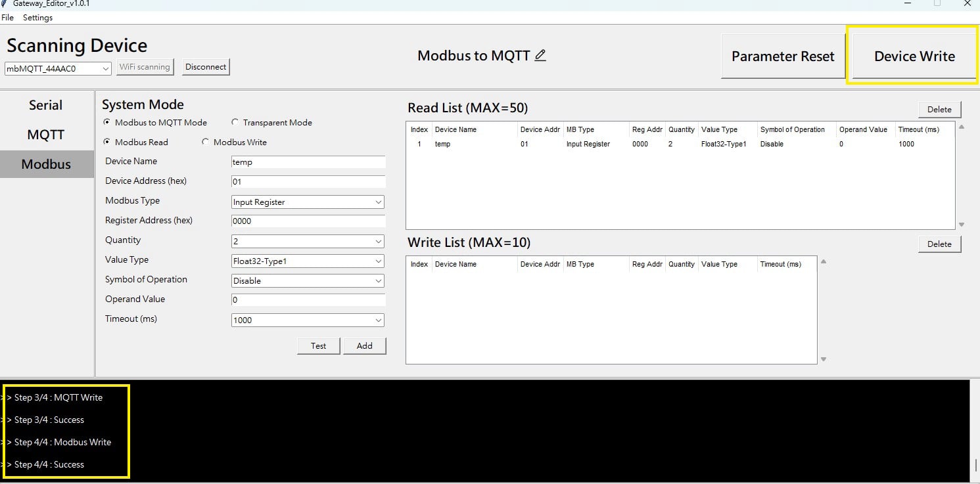Click the pencil edit icon beside Modbus to MQTT
Screen dimensions: 980x484
540,56
